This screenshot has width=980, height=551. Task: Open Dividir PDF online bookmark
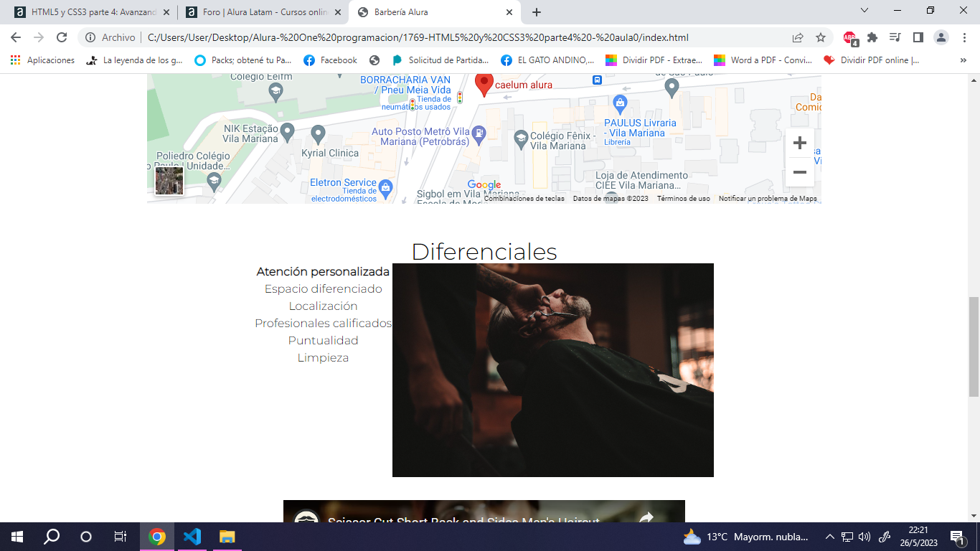coord(871,60)
